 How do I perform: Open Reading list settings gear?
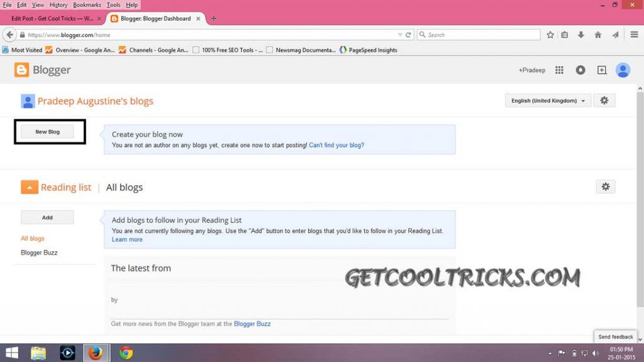coord(606,187)
